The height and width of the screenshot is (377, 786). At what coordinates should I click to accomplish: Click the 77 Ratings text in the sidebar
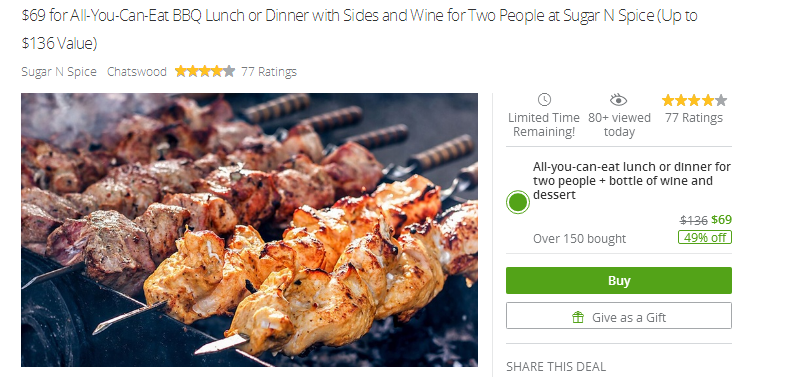tap(694, 118)
